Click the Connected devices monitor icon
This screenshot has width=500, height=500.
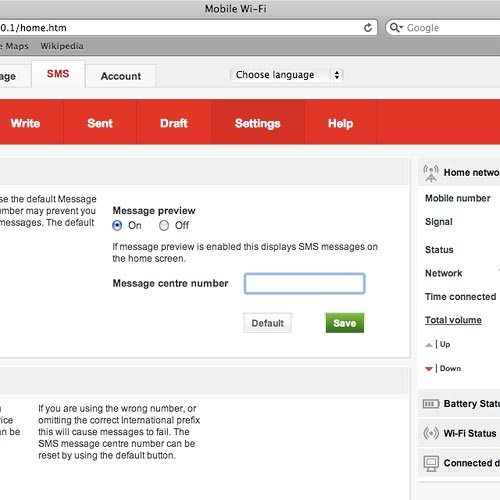[x=431, y=464]
